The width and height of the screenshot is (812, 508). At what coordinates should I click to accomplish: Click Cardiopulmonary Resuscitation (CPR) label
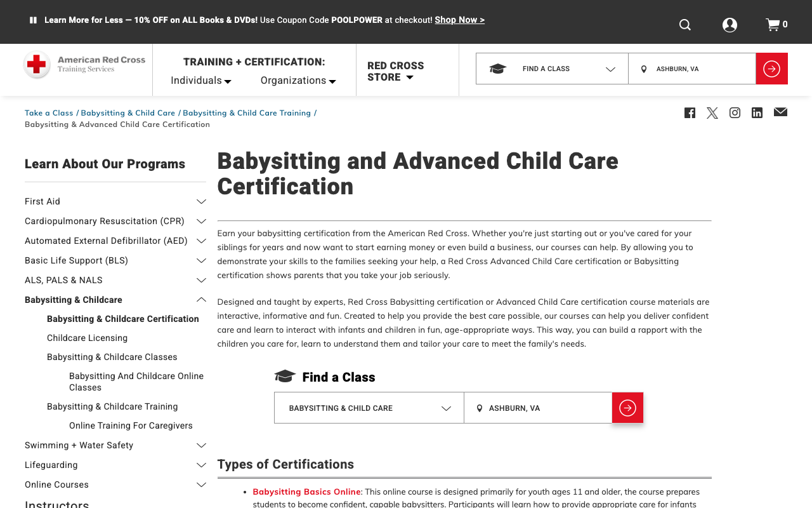(x=105, y=221)
